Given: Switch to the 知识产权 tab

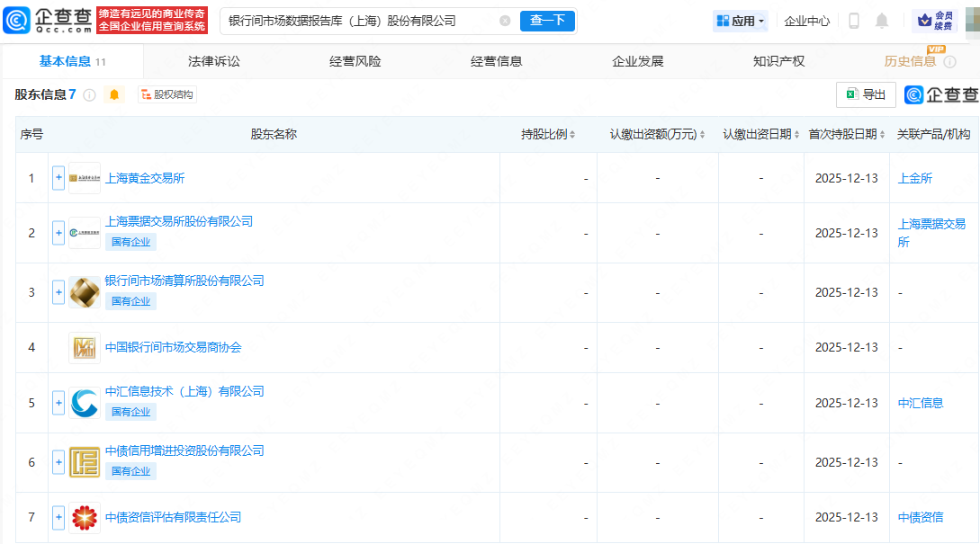Looking at the screenshot, I should [x=778, y=61].
